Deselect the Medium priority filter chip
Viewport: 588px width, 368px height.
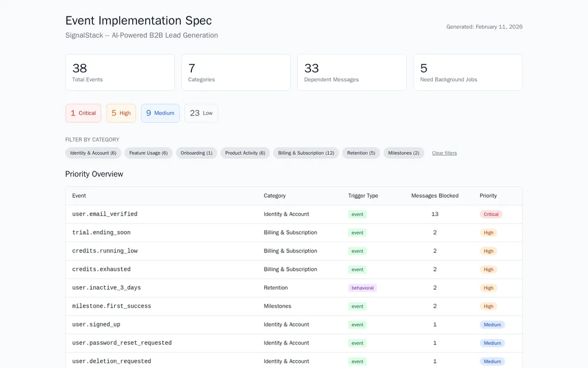pyautogui.click(x=160, y=113)
